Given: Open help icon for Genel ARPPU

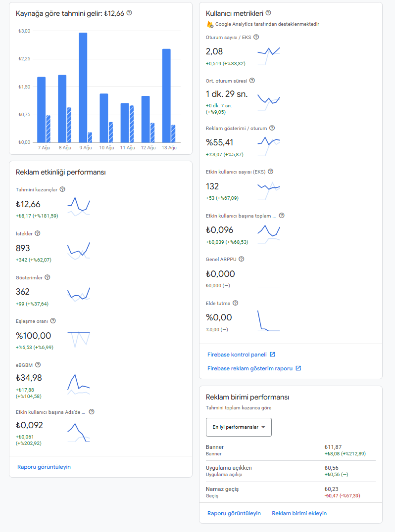Looking at the screenshot, I should (x=242, y=259).
